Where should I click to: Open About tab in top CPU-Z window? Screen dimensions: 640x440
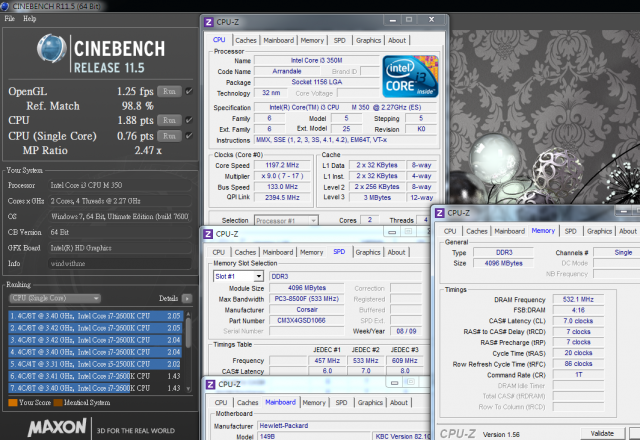tap(397, 40)
